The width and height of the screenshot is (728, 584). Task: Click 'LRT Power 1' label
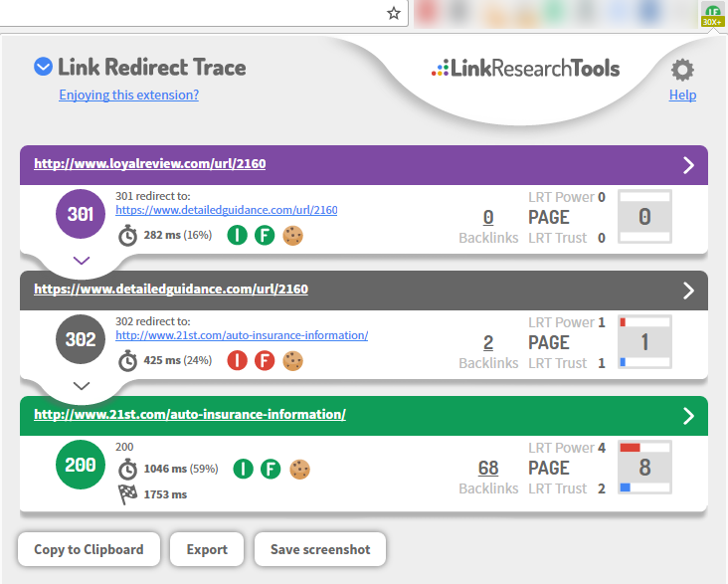coord(567,322)
